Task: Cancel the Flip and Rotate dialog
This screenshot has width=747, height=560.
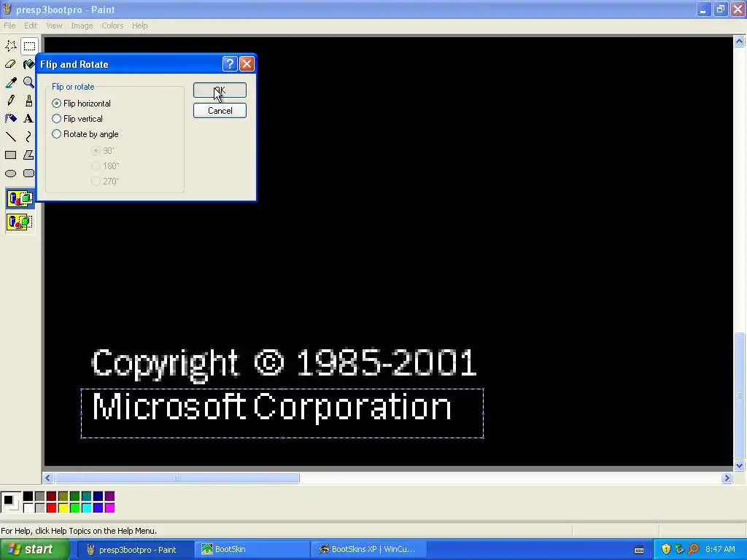Action: 220,111
